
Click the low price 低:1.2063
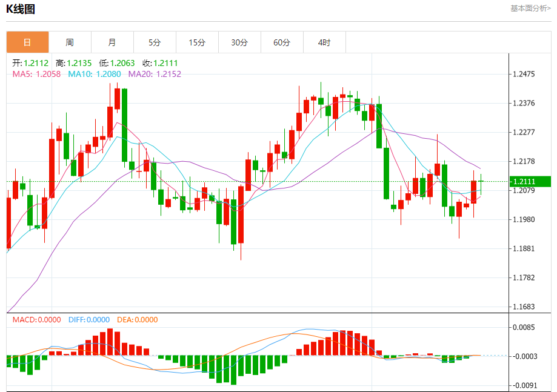(x=117, y=63)
